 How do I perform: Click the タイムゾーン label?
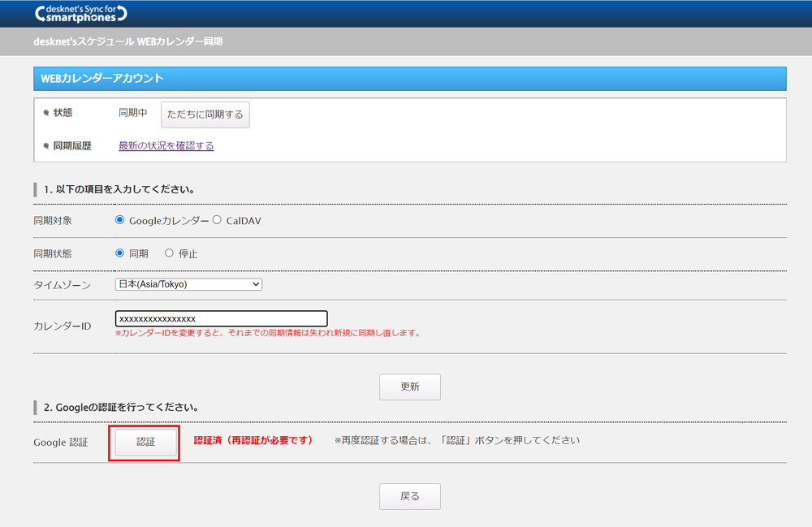tap(63, 285)
